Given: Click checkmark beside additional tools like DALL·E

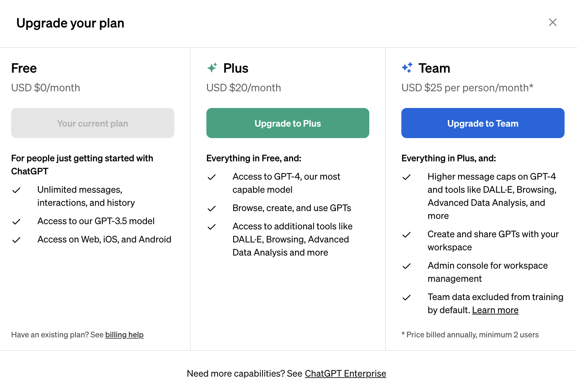Looking at the screenshot, I should pos(212,227).
